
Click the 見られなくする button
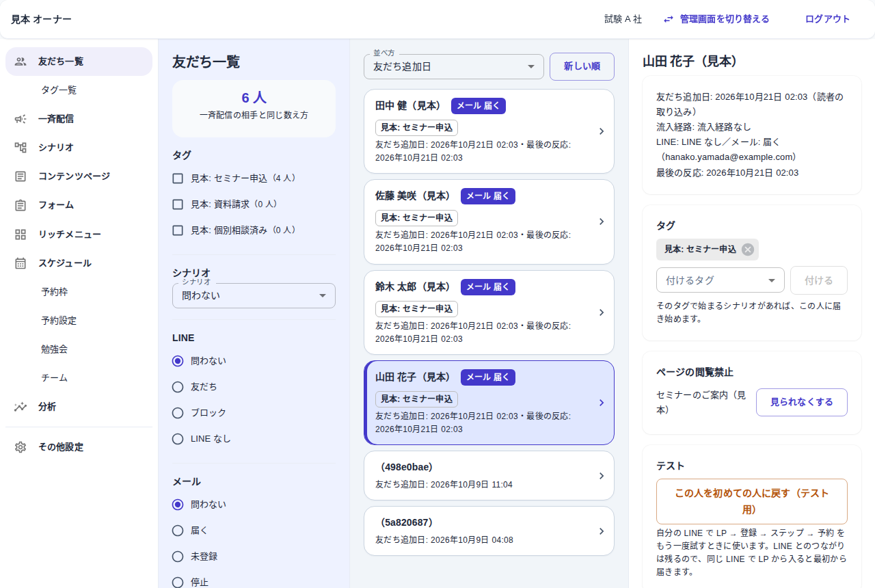pyautogui.click(x=802, y=403)
